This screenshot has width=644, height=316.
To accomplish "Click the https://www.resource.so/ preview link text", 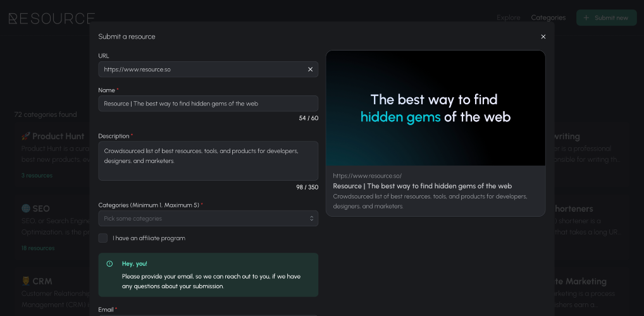I will pos(367,176).
